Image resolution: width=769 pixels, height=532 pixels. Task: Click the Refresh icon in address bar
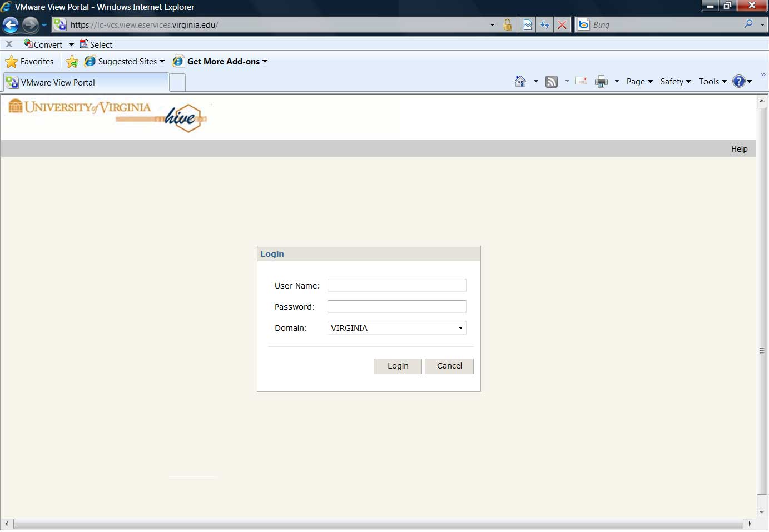click(x=544, y=25)
